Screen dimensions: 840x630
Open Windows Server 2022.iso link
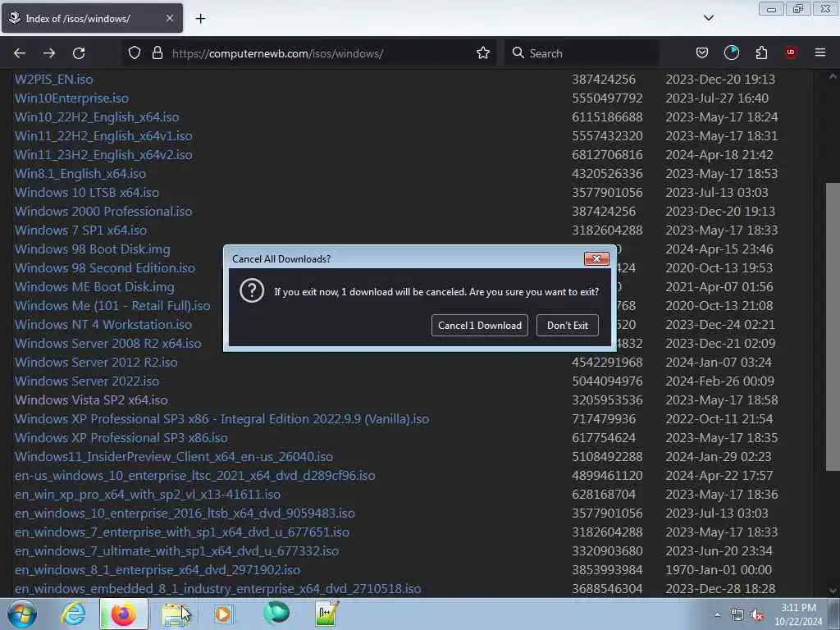pos(87,381)
